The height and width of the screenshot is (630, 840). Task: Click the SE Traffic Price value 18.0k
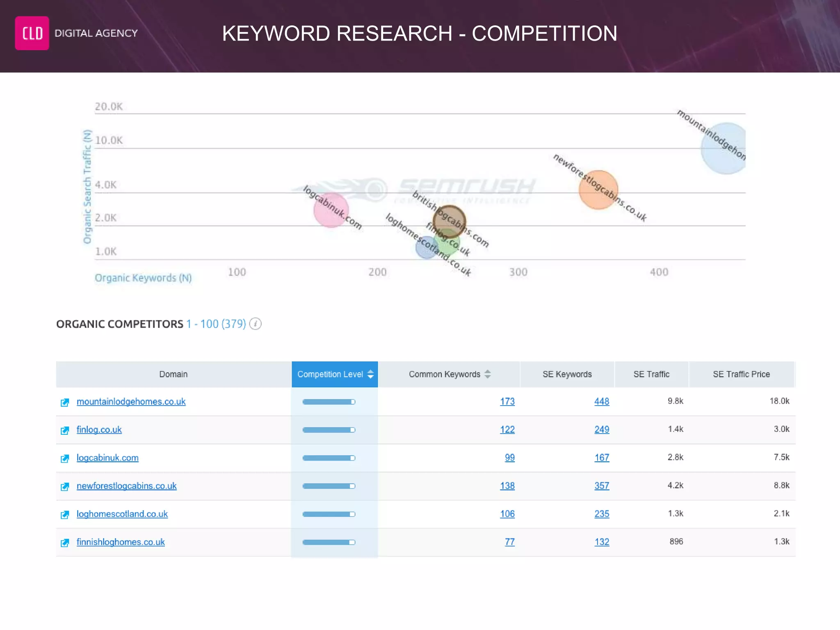779,401
